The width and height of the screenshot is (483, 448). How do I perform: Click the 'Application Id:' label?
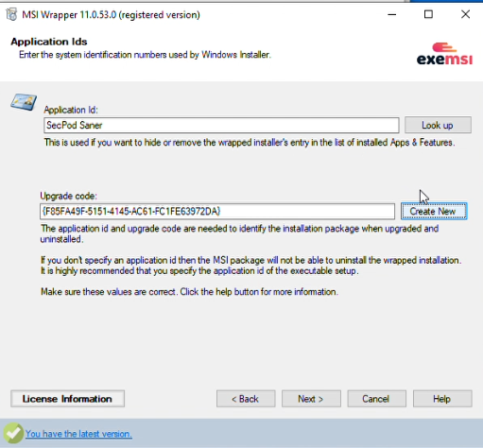71,110
